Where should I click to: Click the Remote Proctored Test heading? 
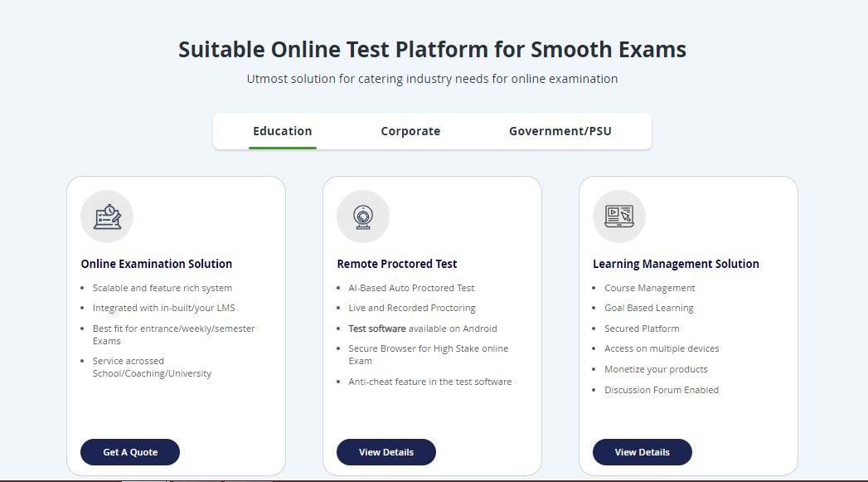click(397, 264)
